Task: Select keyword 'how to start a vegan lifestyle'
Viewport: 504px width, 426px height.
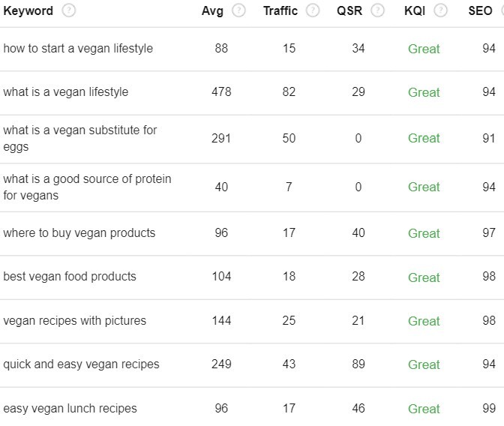Action: (x=78, y=49)
